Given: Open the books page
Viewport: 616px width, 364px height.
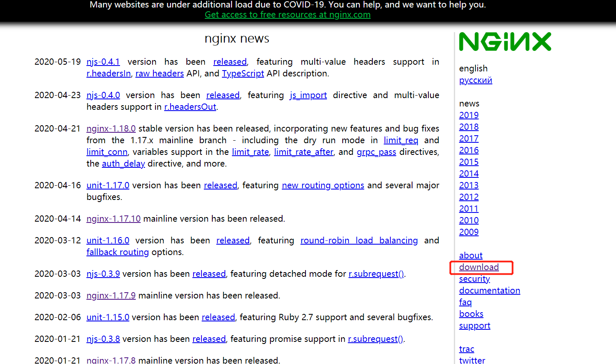Looking at the screenshot, I should [x=471, y=314].
